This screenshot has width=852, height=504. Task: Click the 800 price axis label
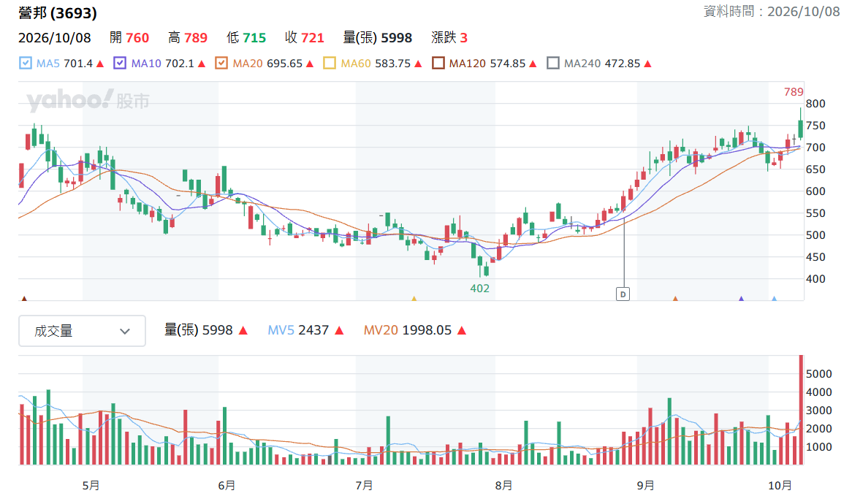815,104
